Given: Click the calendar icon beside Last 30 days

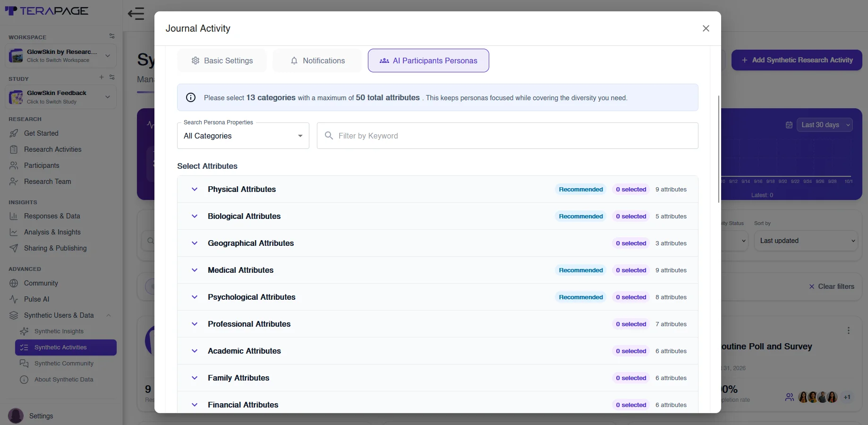Looking at the screenshot, I should pos(789,125).
